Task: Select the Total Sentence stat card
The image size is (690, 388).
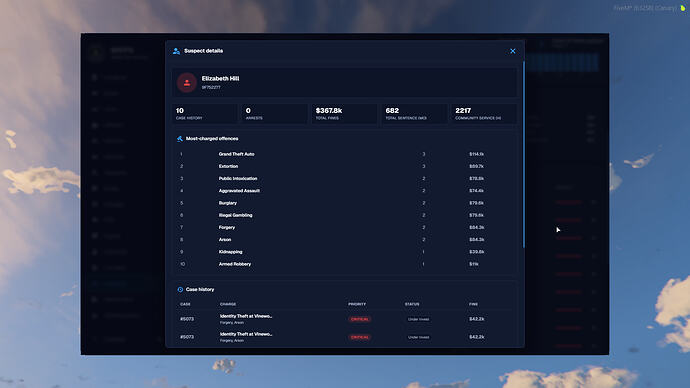Action: [x=415, y=113]
